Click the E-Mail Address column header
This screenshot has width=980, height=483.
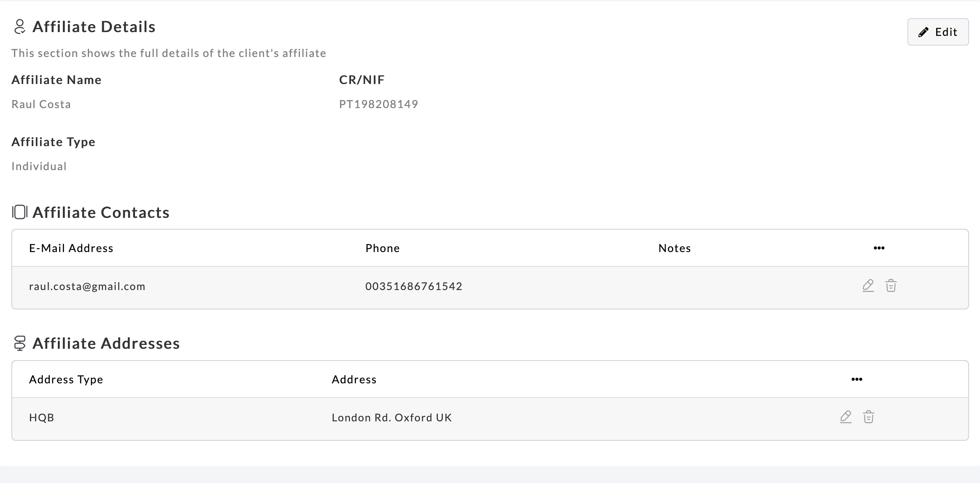[x=71, y=248]
